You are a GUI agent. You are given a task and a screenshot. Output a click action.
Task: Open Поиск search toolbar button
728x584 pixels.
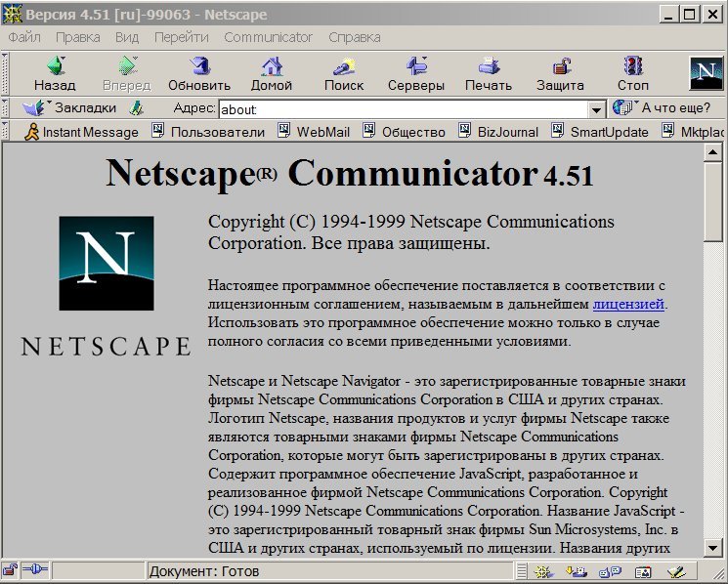pos(344,74)
